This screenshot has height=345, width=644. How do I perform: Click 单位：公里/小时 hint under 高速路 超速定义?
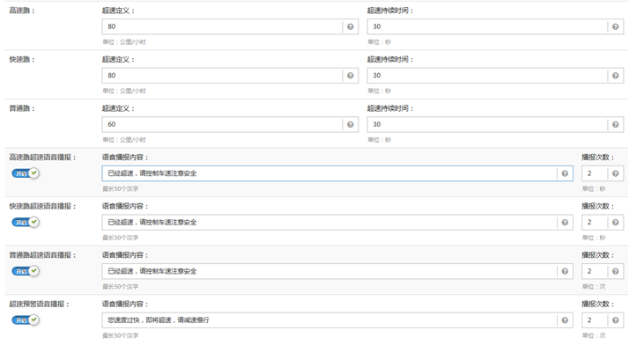[124, 42]
